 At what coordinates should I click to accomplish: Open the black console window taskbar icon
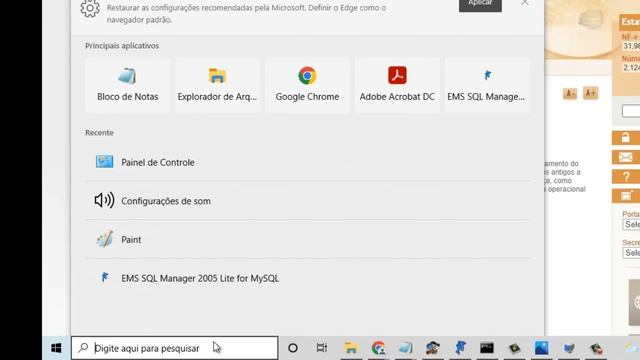[487, 348]
